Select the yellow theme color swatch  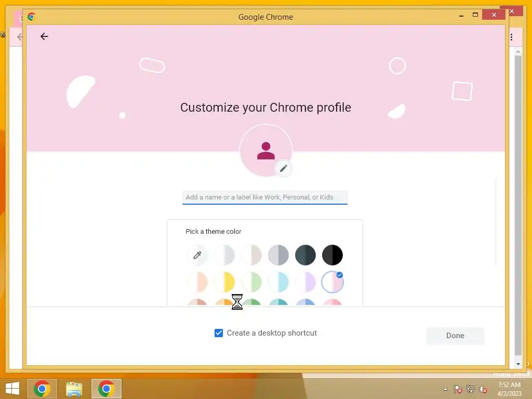point(224,282)
